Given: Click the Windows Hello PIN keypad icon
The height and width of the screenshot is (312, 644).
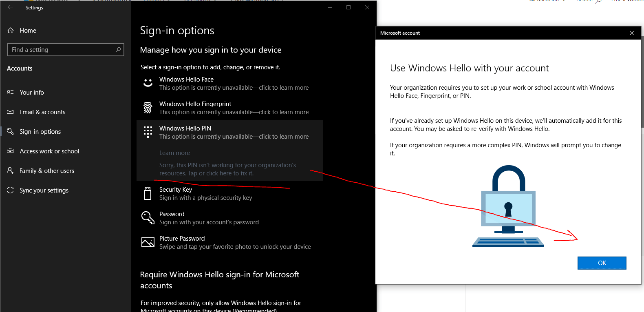Looking at the screenshot, I should click(148, 132).
